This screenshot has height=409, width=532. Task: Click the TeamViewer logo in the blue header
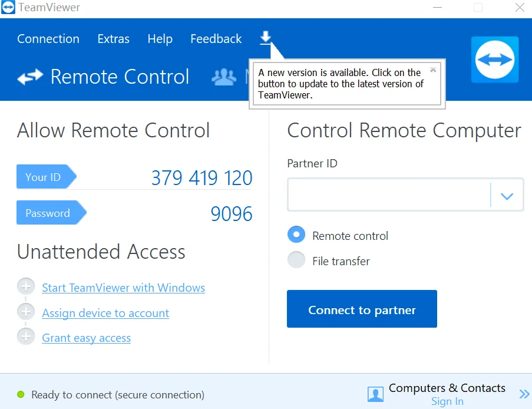[495, 60]
